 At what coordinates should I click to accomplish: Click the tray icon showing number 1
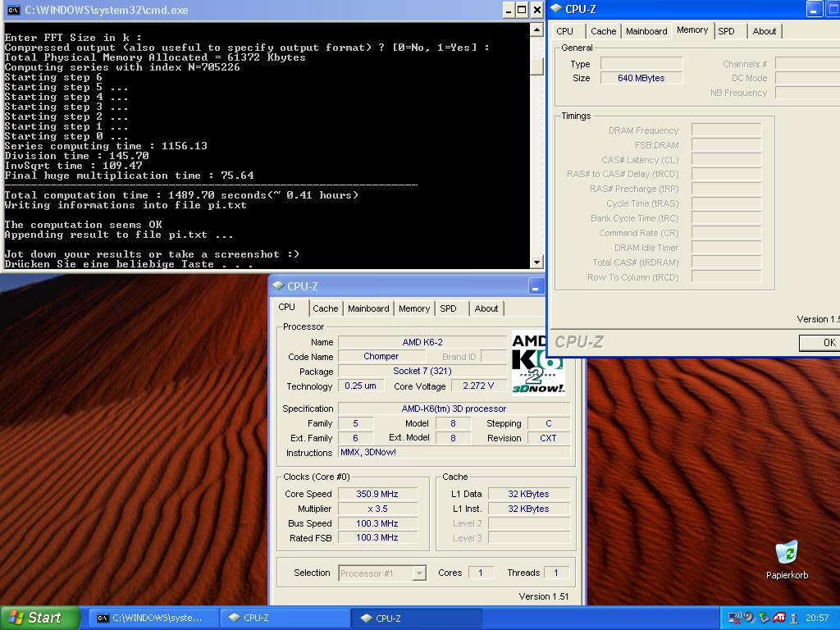(793, 618)
